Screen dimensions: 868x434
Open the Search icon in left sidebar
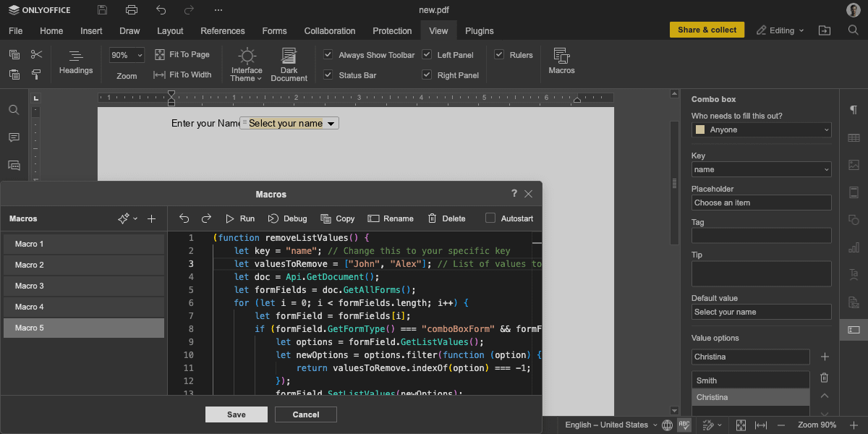coord(14,110)
